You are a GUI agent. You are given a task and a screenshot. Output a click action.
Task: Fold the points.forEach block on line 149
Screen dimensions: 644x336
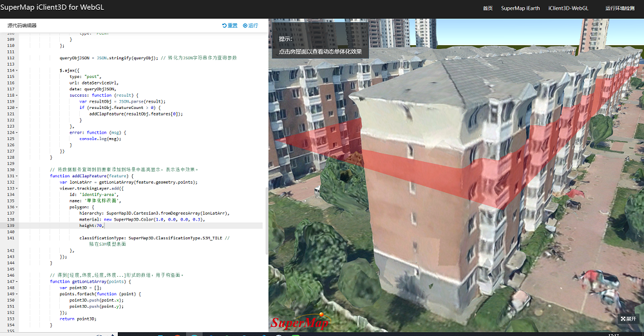[x=17, y=294]
